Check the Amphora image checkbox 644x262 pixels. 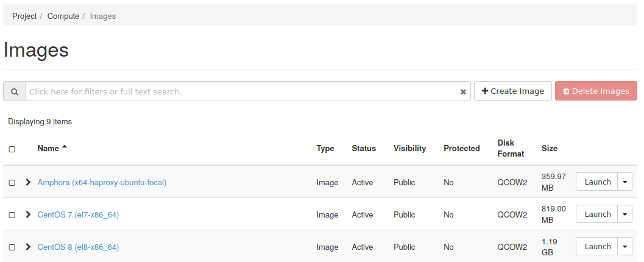tap(12, 182)
